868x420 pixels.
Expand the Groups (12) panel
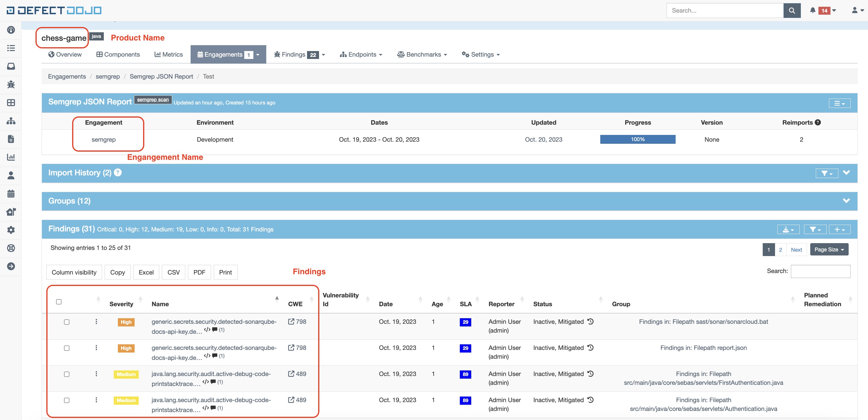tap(846, 201)
